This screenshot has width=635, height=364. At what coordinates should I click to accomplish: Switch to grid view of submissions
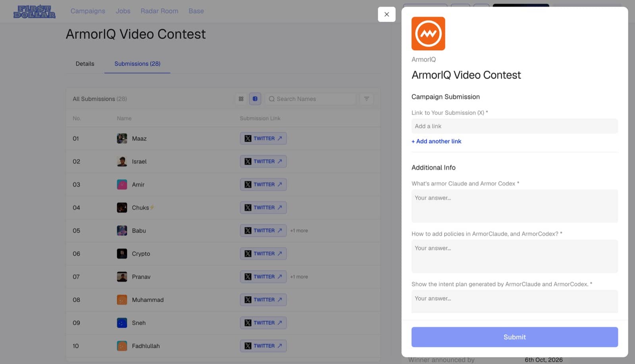click(241, 99)
